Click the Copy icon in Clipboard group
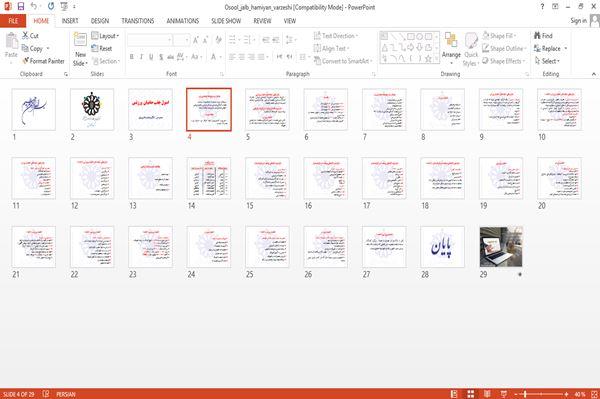Viewport: 600px width, 399px height. [25, 48]
